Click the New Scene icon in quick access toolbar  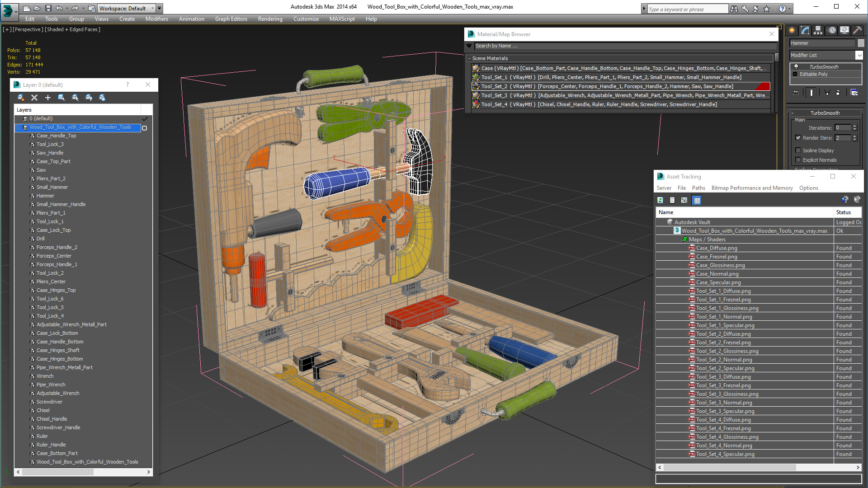(x=26, y=8)
